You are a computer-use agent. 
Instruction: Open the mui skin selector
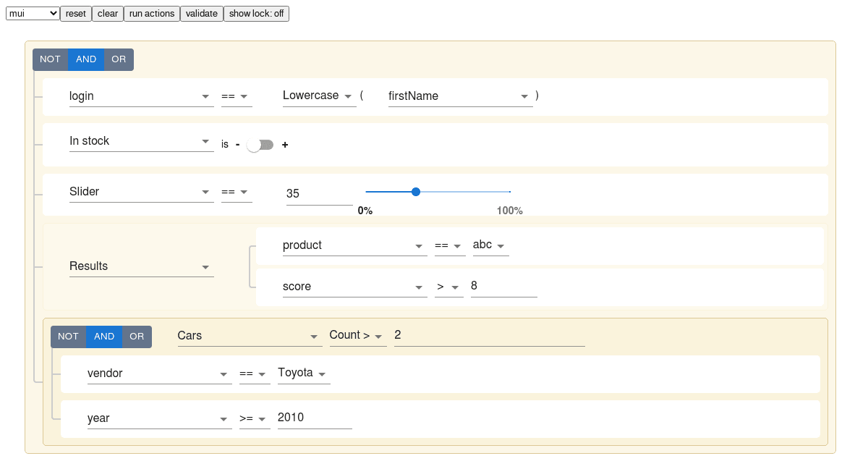click(x=33, y=13)
